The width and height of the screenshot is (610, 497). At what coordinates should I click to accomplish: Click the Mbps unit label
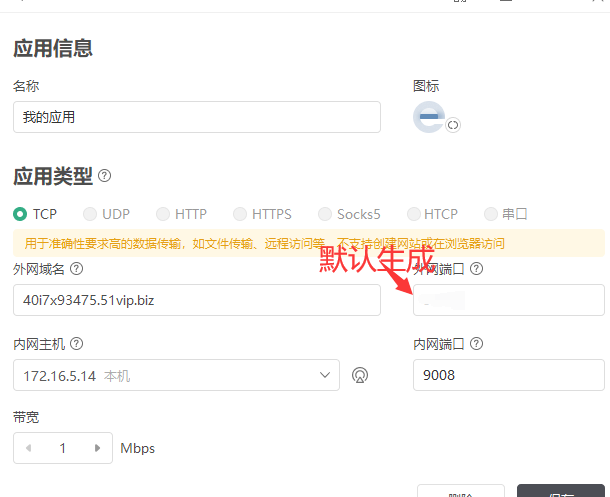coord(137,448)
